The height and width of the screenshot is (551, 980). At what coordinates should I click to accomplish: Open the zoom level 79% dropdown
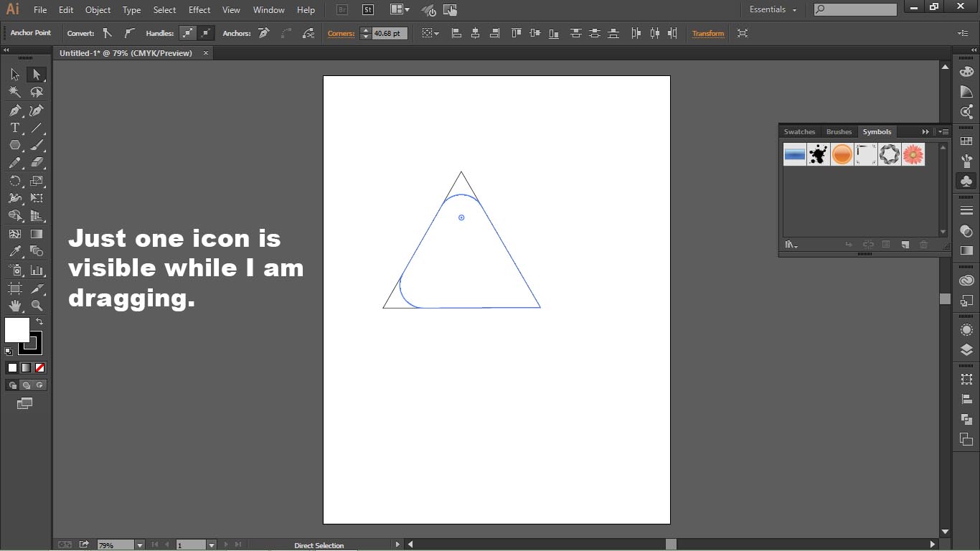tap(140, 545)
